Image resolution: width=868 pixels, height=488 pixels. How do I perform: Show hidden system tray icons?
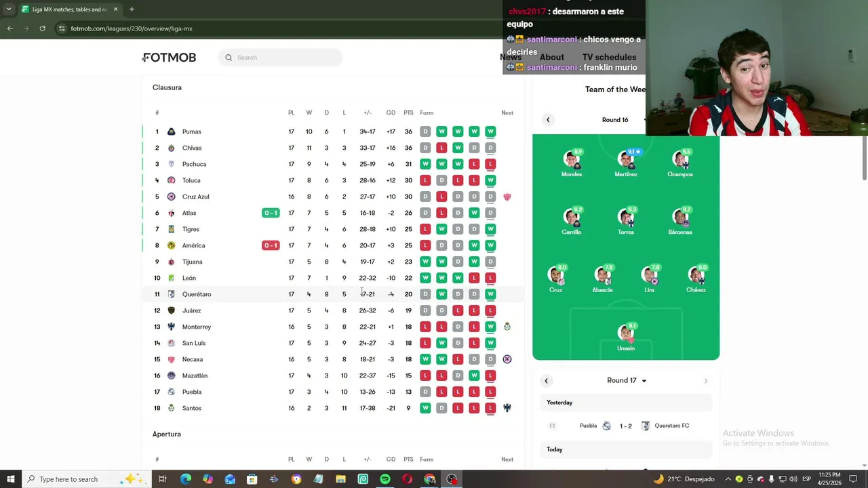(x=728, y=479)
